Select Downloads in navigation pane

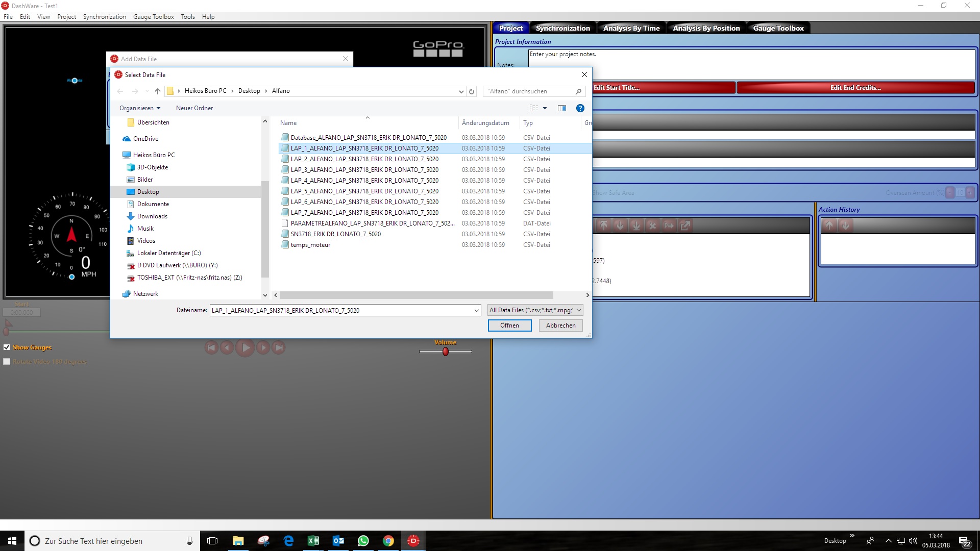point(152,216)
